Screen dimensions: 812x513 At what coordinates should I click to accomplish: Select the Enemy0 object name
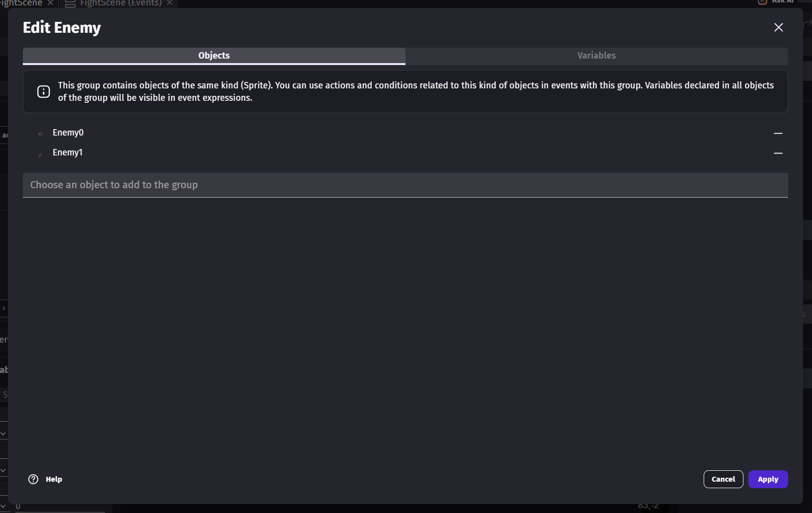(x=68, y=133)
